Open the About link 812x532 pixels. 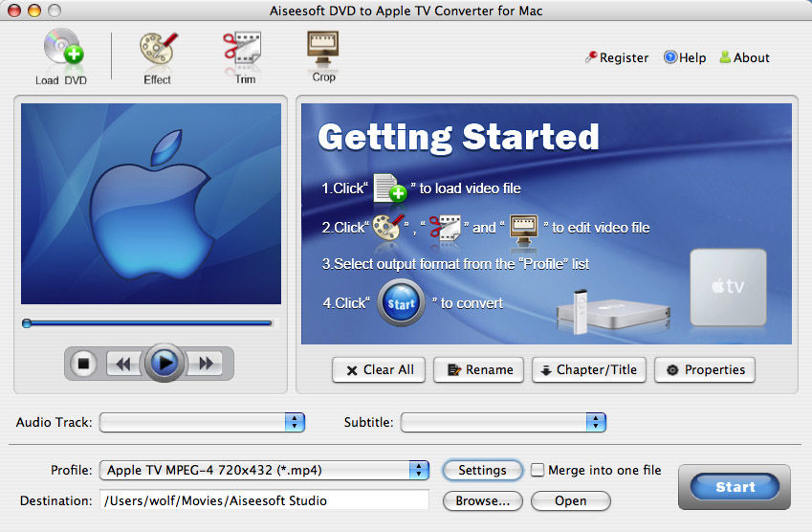745,57
